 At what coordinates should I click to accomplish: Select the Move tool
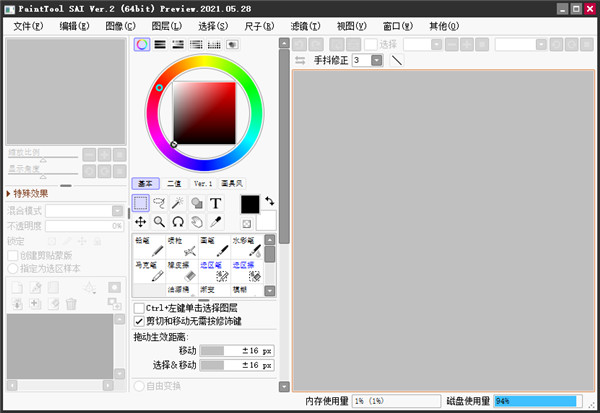click(x=141, y=222)
